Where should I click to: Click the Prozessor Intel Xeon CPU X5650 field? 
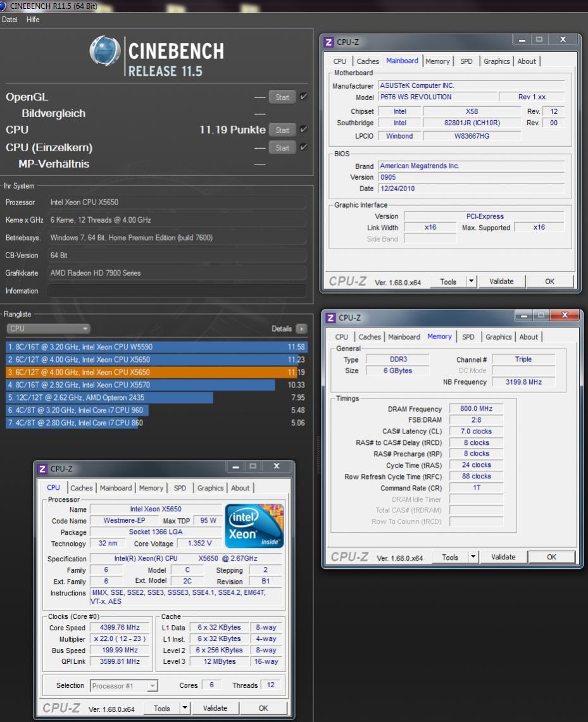click(x=177, y=202)
